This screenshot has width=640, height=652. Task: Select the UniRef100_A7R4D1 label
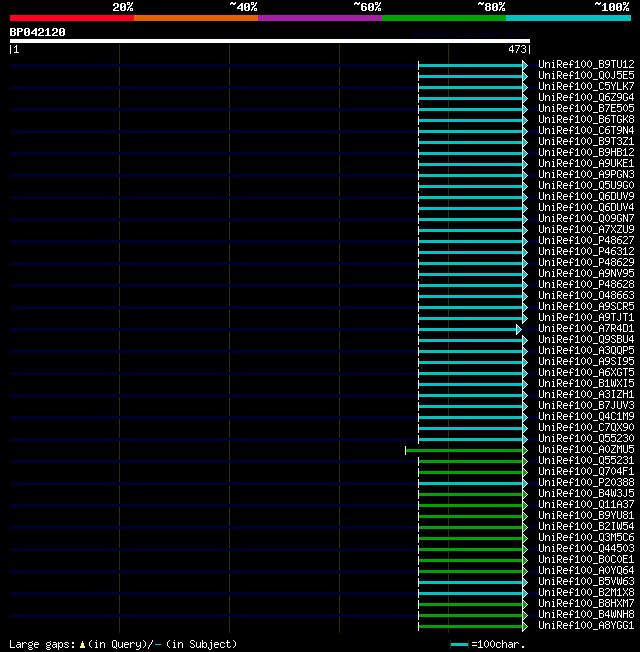(586, 328)
